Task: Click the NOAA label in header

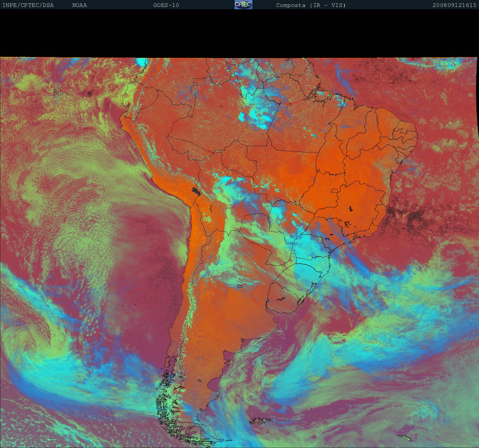Action: pyautogui.click(x=79, y=5)
